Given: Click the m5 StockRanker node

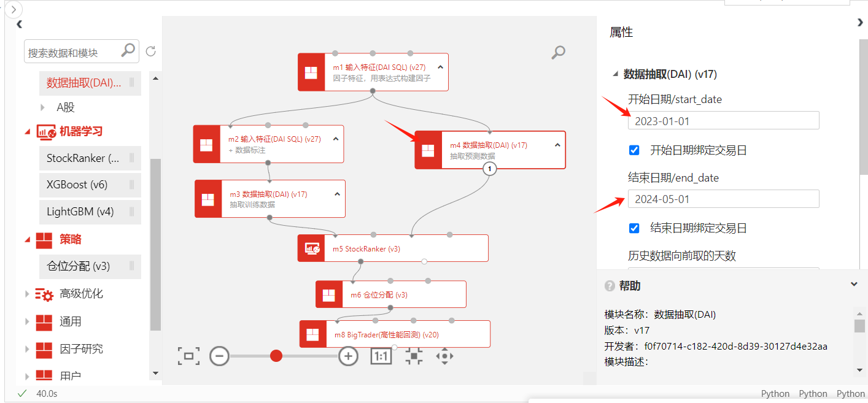Looking at the screenshot, I should pos(393,248).
